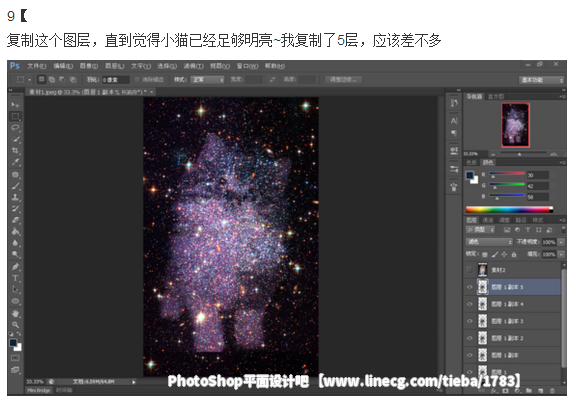Click the feather 羽化 input field
The image size is (576, 400).
coord(115,79)
